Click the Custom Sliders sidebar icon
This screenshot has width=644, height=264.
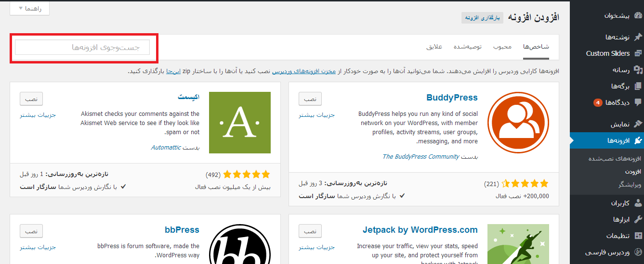click(x=638, y=53)
